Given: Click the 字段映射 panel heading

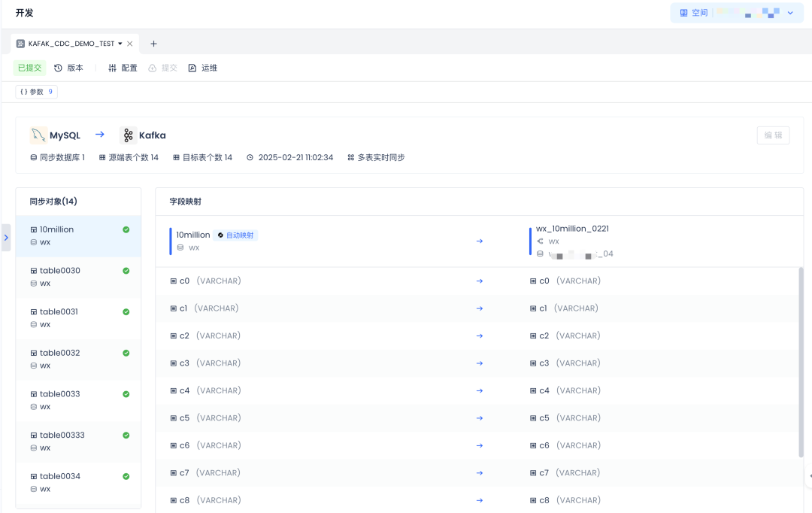Looking at the screenshot, I should tap(186, 202).
